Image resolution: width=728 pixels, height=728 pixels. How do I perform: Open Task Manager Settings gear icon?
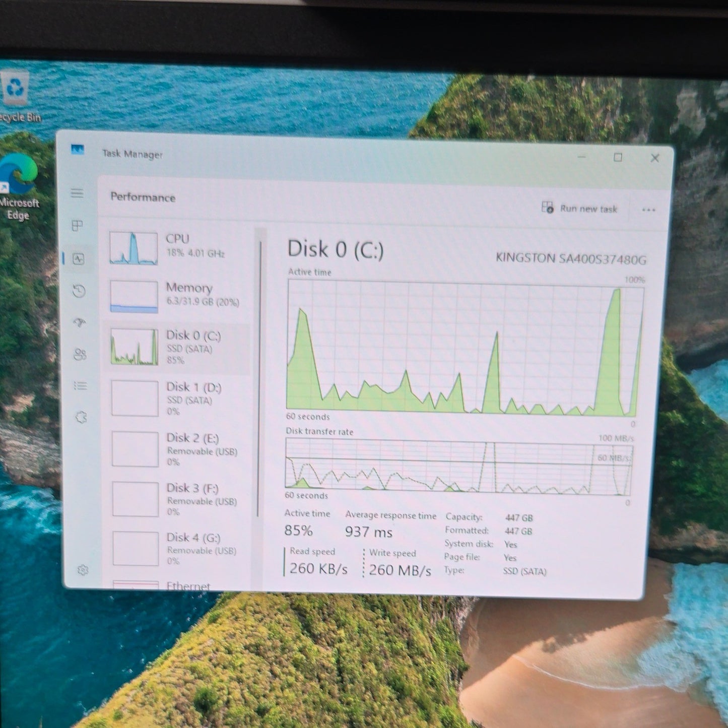[83, 570]
